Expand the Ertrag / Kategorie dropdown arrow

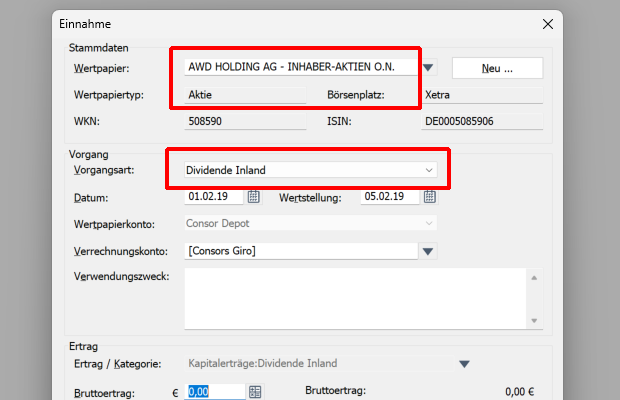click(x=464, y=364)
